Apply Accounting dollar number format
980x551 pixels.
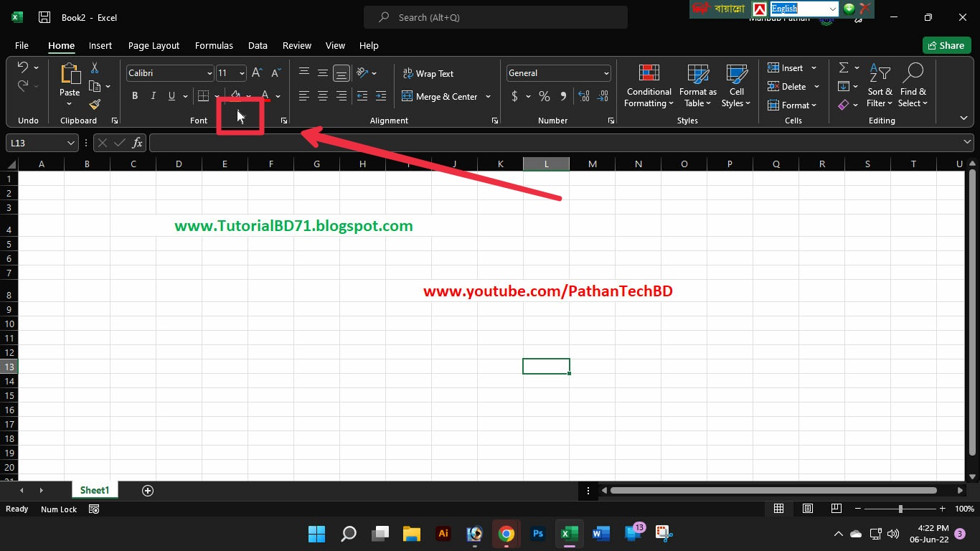point(514,96)
